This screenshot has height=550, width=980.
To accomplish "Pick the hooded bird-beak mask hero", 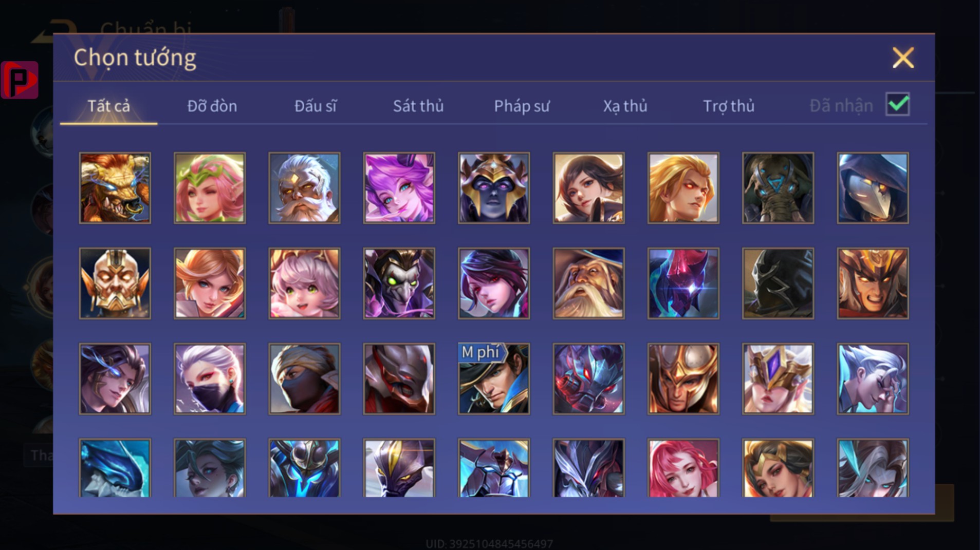I will [x=873, y=187].
